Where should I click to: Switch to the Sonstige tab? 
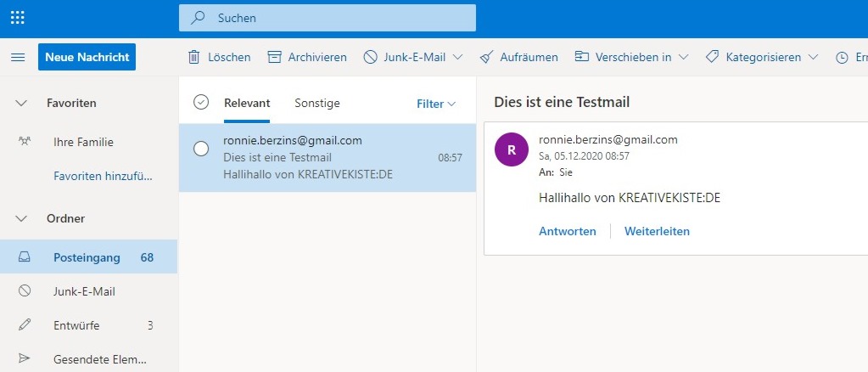(317, 103)
